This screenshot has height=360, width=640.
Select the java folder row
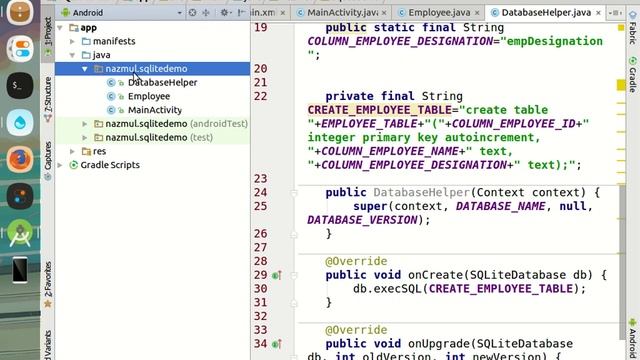[x=153, y=55]
